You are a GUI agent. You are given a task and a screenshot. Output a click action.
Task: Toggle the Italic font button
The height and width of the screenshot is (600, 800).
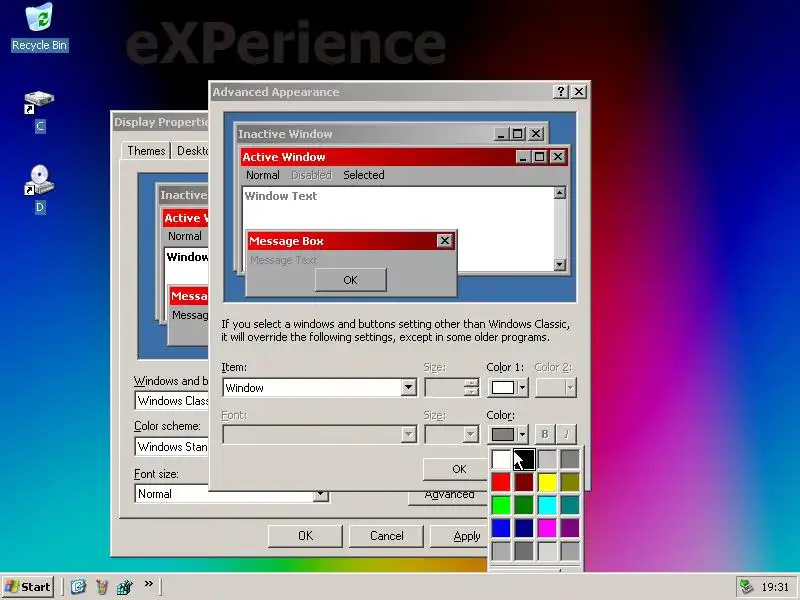click(566, 434)
